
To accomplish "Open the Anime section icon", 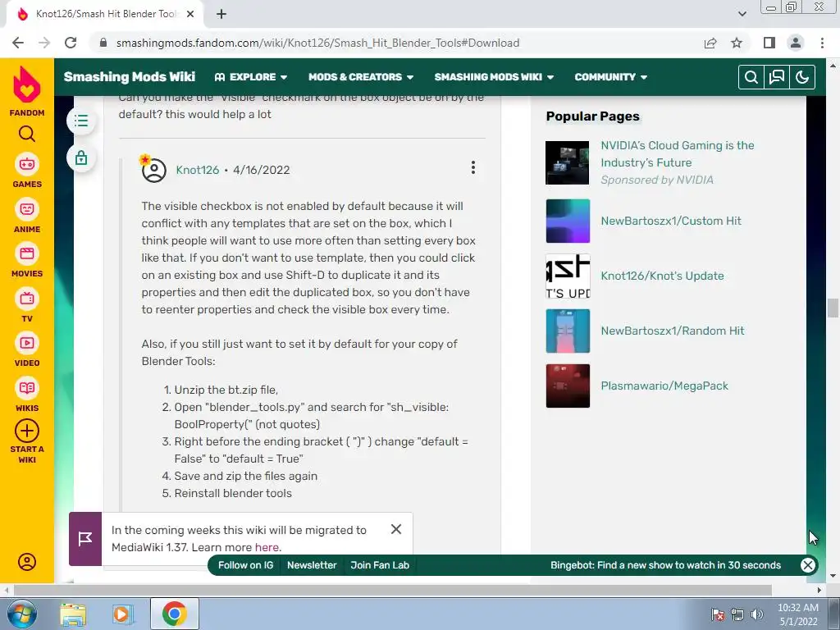I will click(27, 209).
